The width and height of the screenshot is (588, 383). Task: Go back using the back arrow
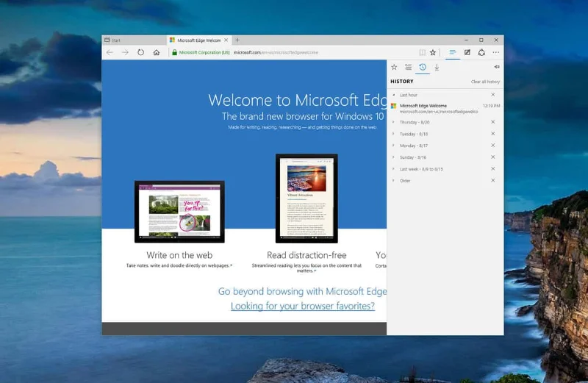coord(110,52)
